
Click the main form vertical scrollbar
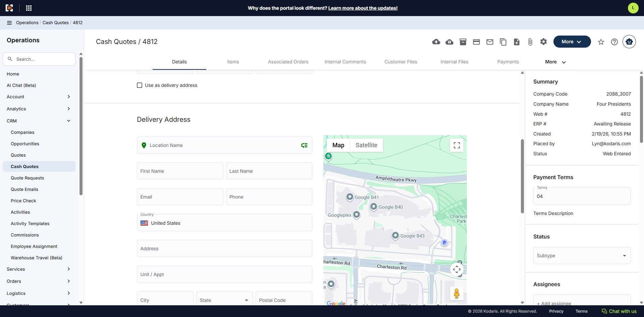click(522, 176)
